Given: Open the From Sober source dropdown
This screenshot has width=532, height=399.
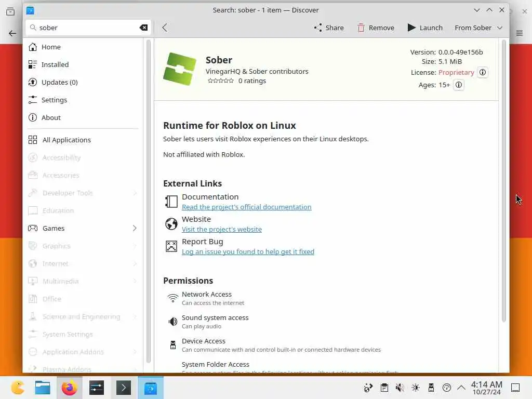Looking at the screenshot, I should [x=478, y=28].
